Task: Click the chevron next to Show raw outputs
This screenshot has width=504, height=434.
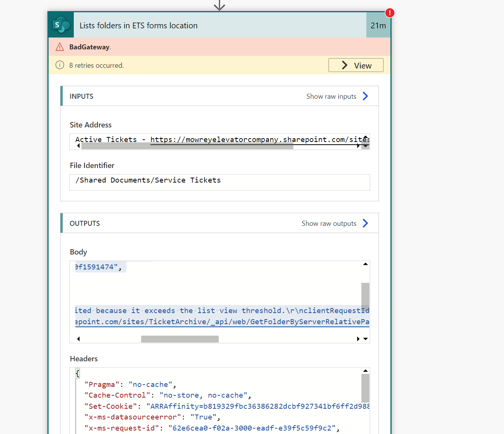Action: [x=365, y=224]
